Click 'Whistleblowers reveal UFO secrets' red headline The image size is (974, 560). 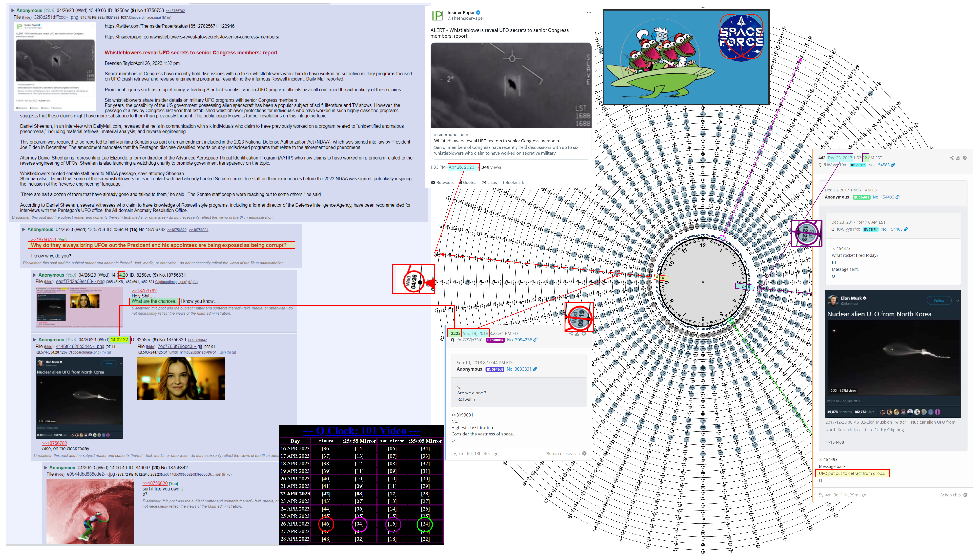[191, 53]
